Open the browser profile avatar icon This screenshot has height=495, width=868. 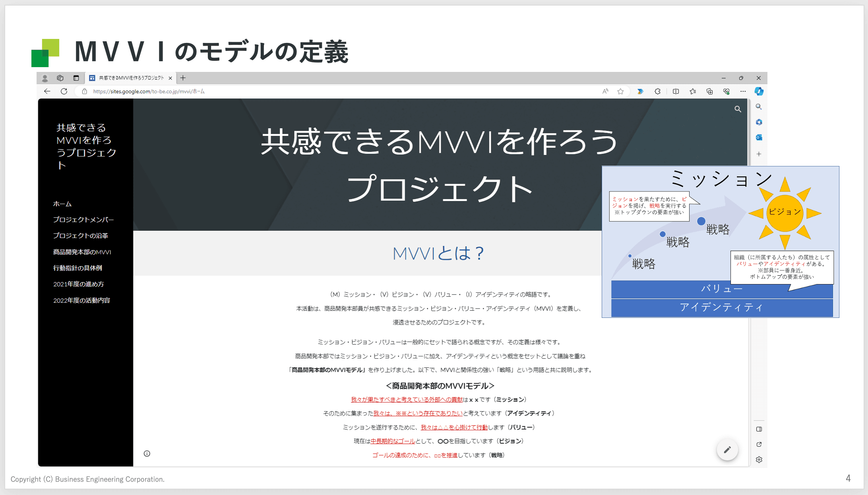coord(45,78)
